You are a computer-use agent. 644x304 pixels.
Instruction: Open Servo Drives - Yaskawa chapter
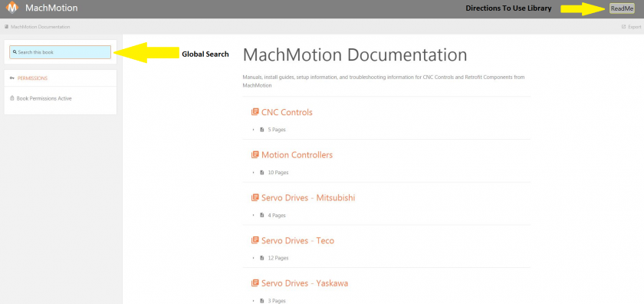(305, 283)
